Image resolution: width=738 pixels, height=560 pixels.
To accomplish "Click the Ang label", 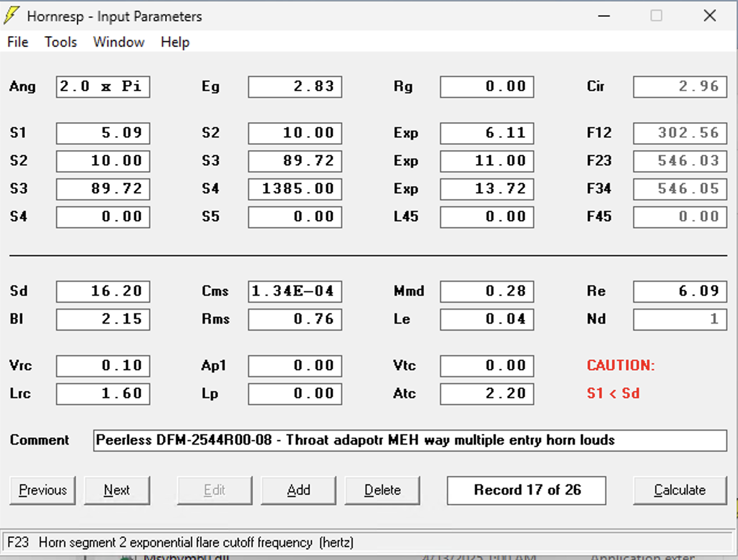I will 23,87.
